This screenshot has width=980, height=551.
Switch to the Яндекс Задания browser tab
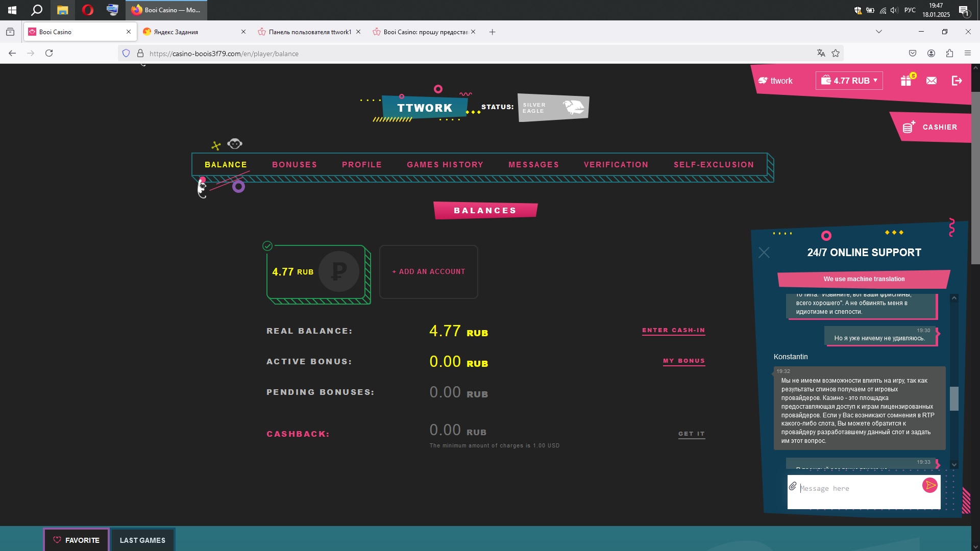[194, 32]
